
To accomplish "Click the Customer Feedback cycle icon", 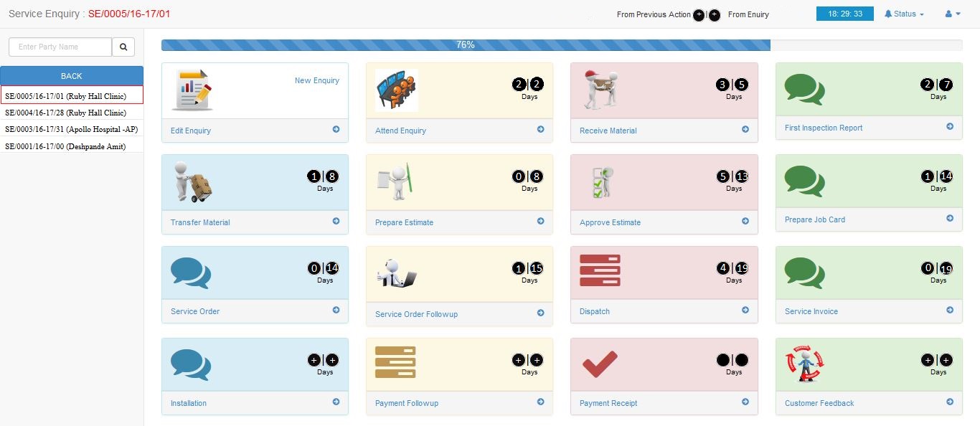I will (806, 364).
